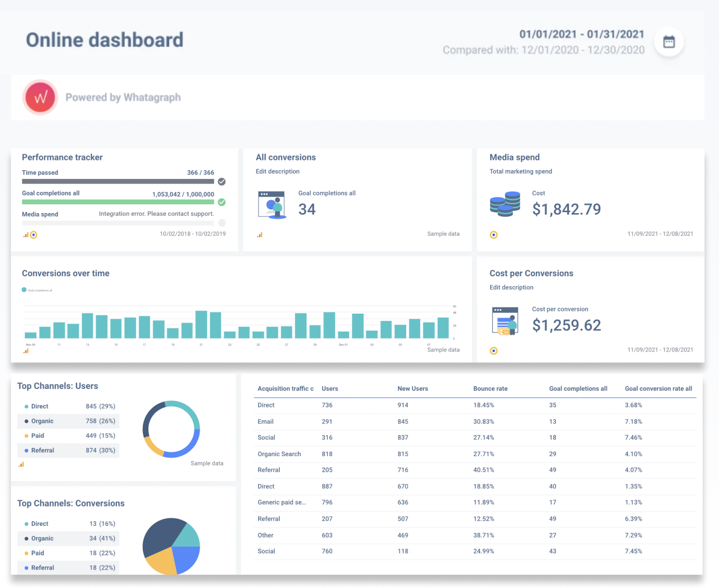Click the Analytics source icon in All conversions

[260, 235]
